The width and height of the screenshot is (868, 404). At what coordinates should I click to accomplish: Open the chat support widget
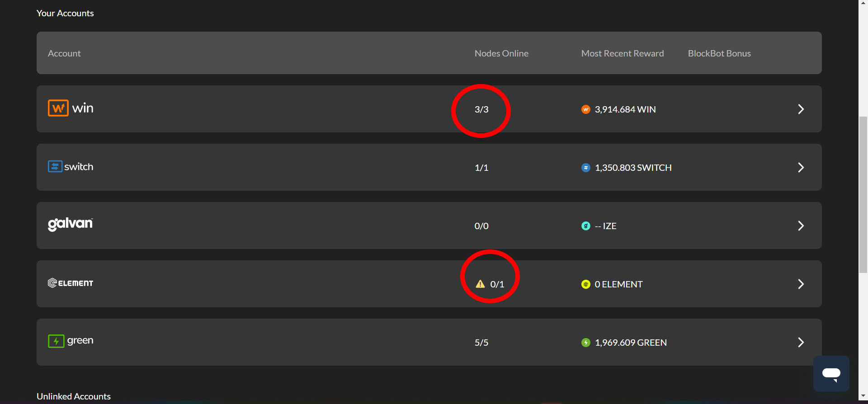point(831,374)
